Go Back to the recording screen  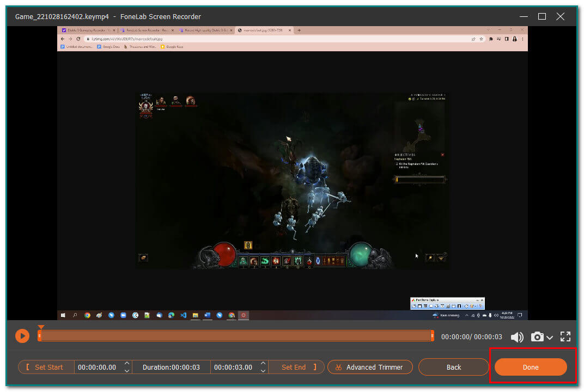(454, 367)
